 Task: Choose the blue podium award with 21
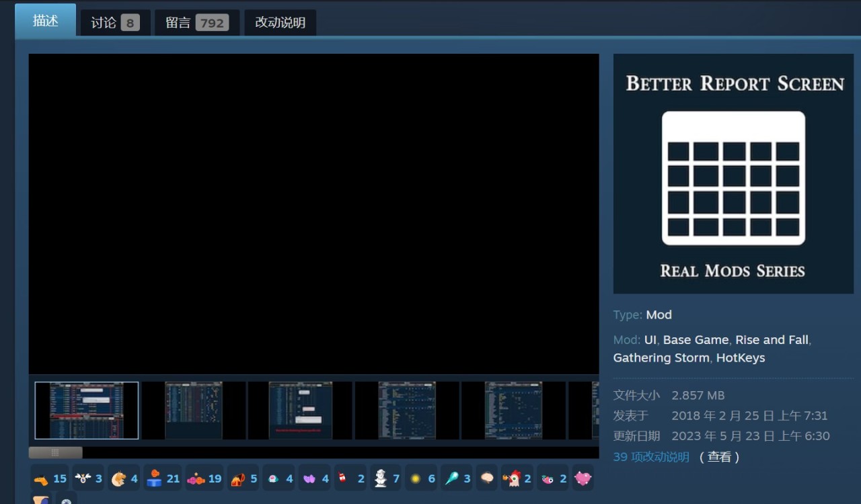click(x=163, y=478)
